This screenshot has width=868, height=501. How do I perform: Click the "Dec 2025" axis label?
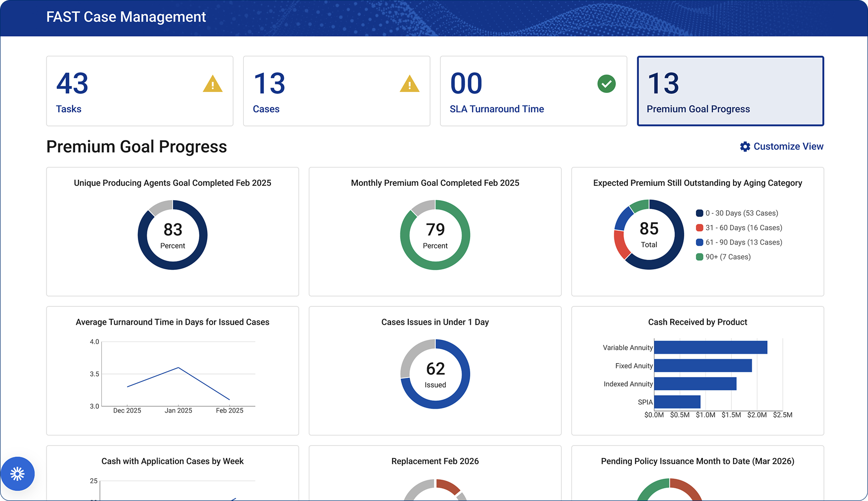[x=127, y=411]
